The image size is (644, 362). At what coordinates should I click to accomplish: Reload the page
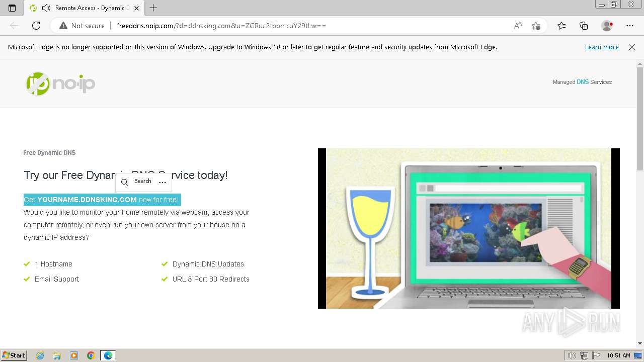[36, 26]
